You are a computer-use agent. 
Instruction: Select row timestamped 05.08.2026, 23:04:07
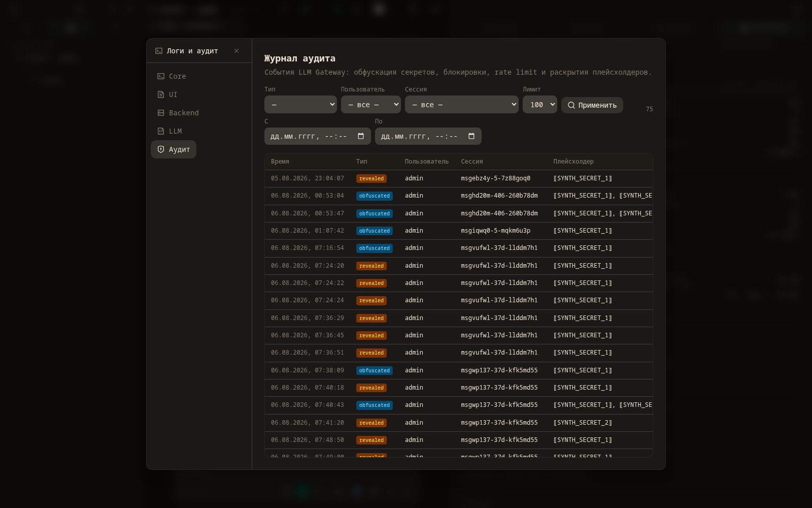tap(459, 178)
